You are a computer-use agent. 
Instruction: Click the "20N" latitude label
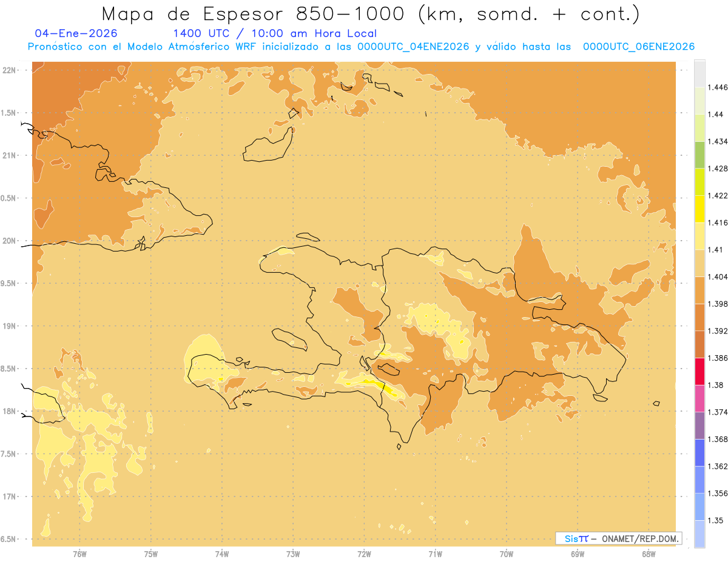point(10,241)
